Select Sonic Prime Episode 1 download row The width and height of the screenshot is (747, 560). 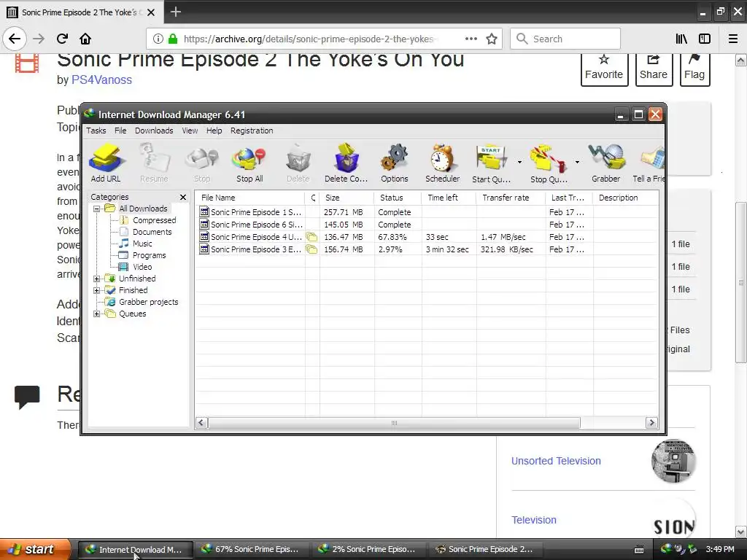[427, 212]
